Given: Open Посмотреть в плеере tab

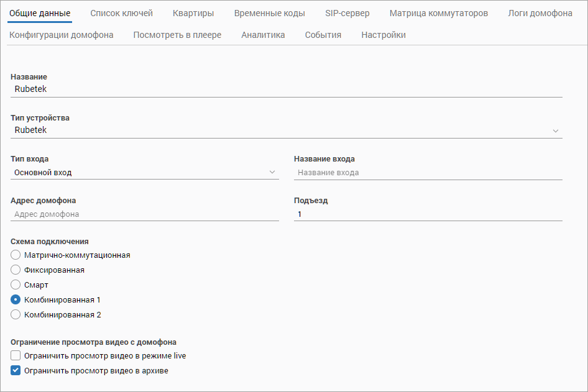Looking at the screenshot, I should coord(177,35).
